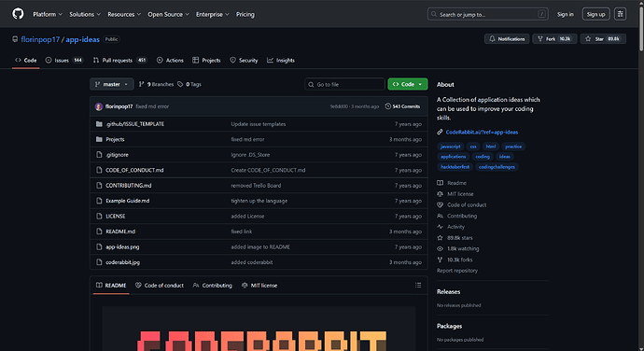Image resolution: width=644 pixels, height=351 pixels.
Task: Click folder icon next to Projects
Action: [99, 139]
